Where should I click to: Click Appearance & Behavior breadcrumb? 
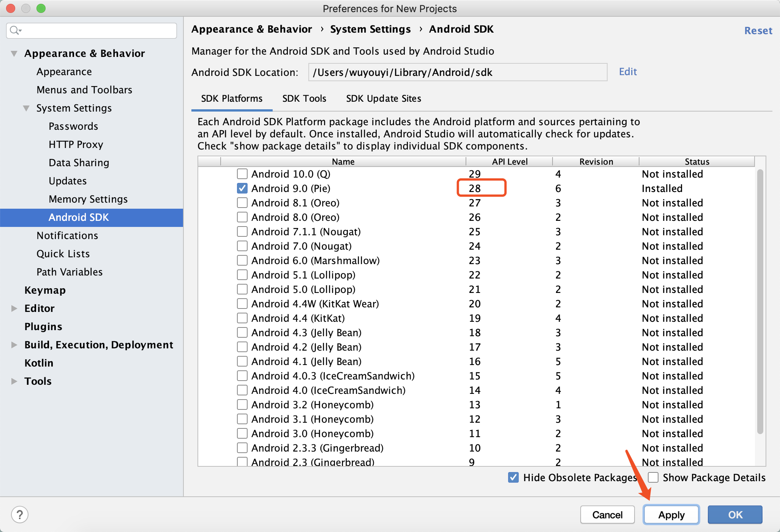[x=251, y=29]
